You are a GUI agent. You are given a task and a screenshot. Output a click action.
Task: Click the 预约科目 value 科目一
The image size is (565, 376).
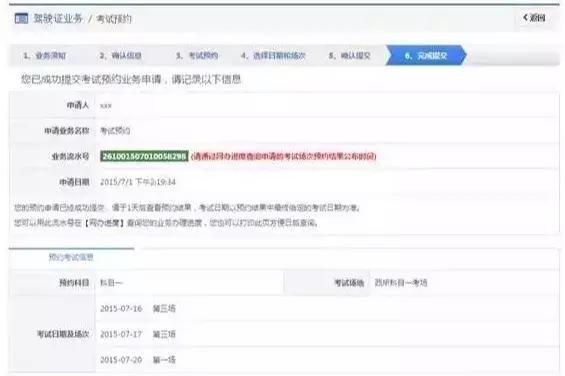pos(111,283)
